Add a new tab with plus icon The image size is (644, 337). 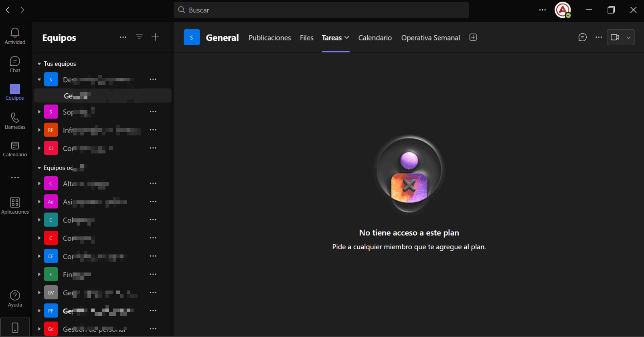(473, 37)
